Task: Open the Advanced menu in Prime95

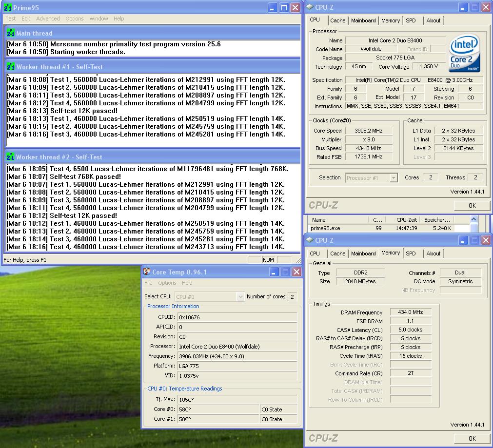Action: 48,19
